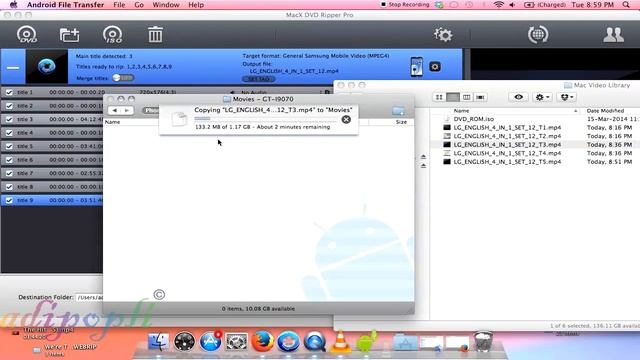Go forward in Android File Transfer
Image resolution: width=640 pixels, height=360 pixels.
coord(127,110)
